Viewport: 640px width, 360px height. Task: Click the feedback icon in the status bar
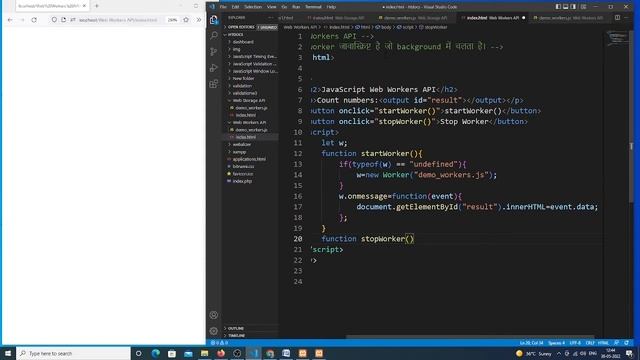(616, 343)
